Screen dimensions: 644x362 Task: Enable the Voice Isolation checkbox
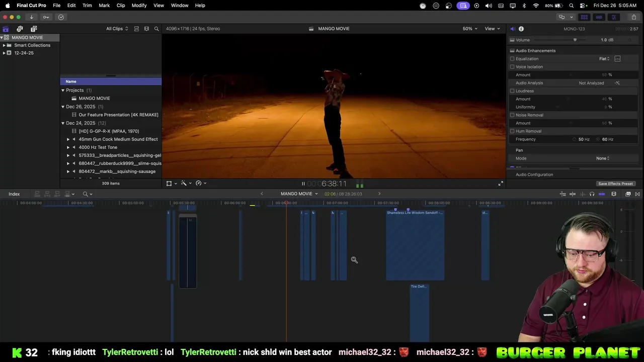(512, 67)
